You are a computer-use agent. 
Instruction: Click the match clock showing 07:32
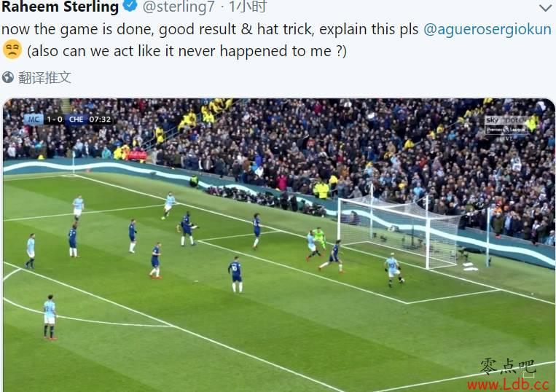100,119
